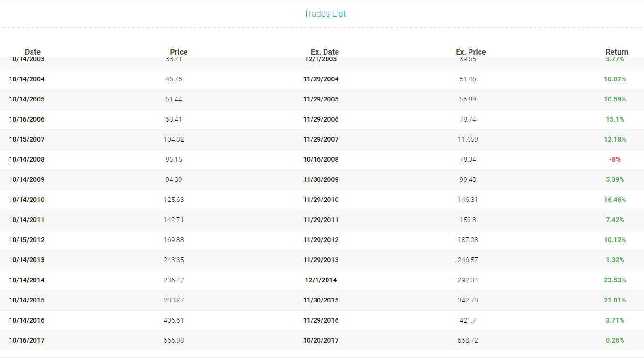Select exit price 668.72
This screenshot has width=644, height=358.
click(x=468, y=340)
